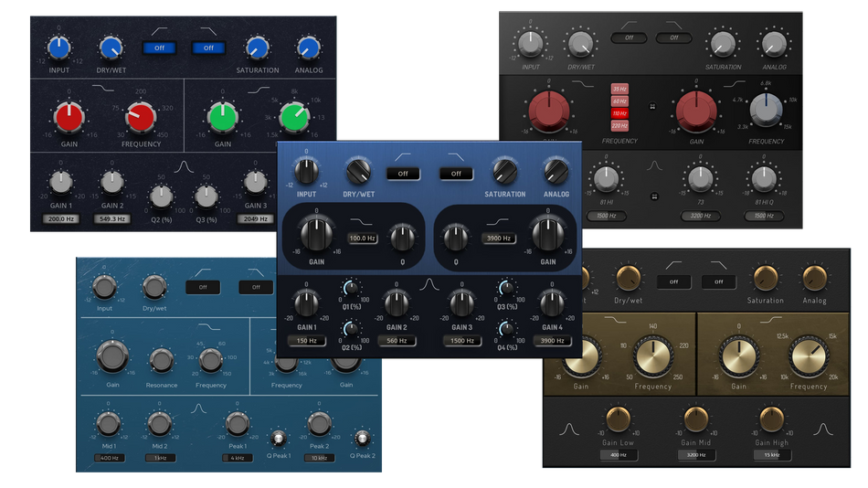868x488 pixels.
Task: Click the bell curve icon in the gray skin
Action: (654, 165)
